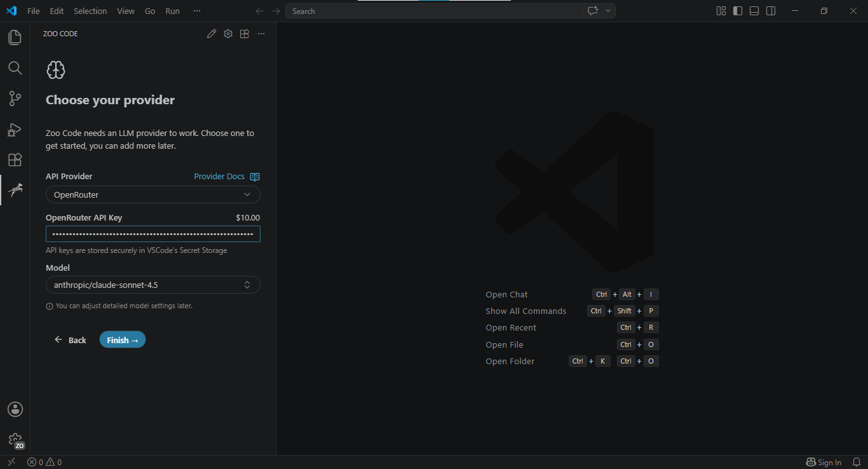Viewport: 868px width, 469px height.
Task: Click the grid icon beside the Zoo Code settings gear
Action: click(x=245, y=34)
